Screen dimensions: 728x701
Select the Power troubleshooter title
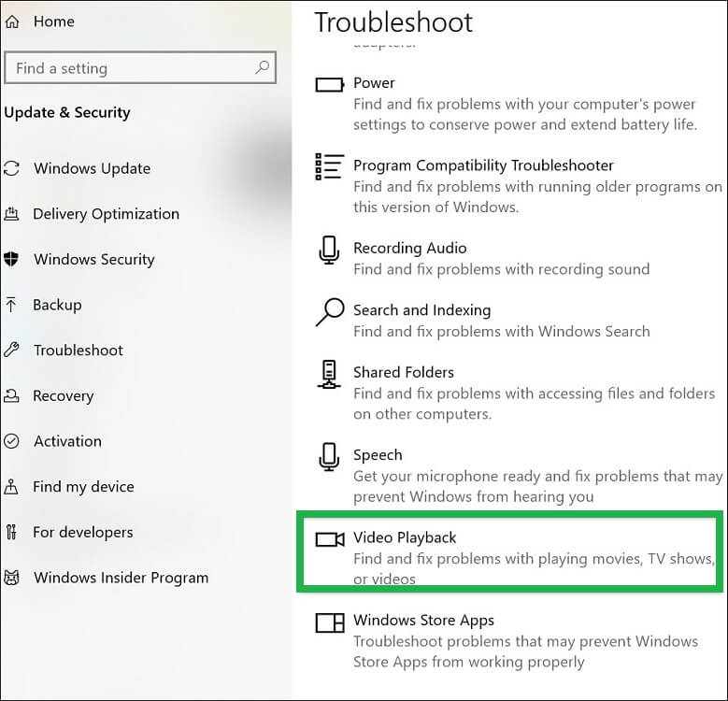pos(374,83)
